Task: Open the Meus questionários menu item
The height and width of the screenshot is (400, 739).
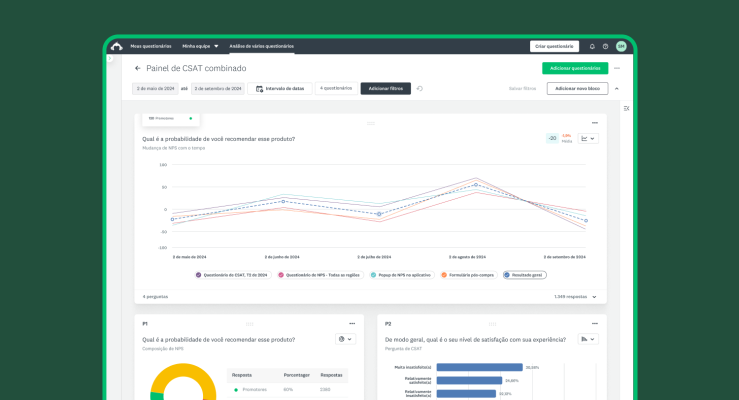Action: click(x=150, y=46)
